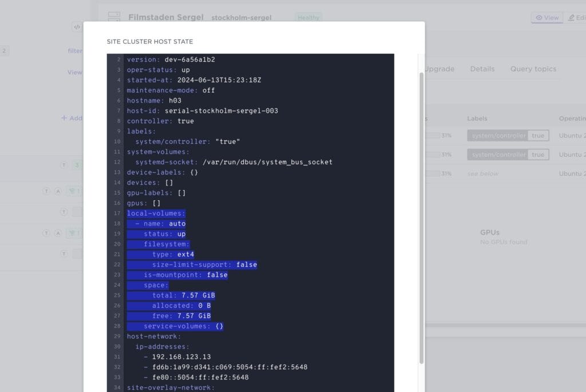Click the second system/controller true label tag
Viewport: 586px width, 392px height.
508,155
